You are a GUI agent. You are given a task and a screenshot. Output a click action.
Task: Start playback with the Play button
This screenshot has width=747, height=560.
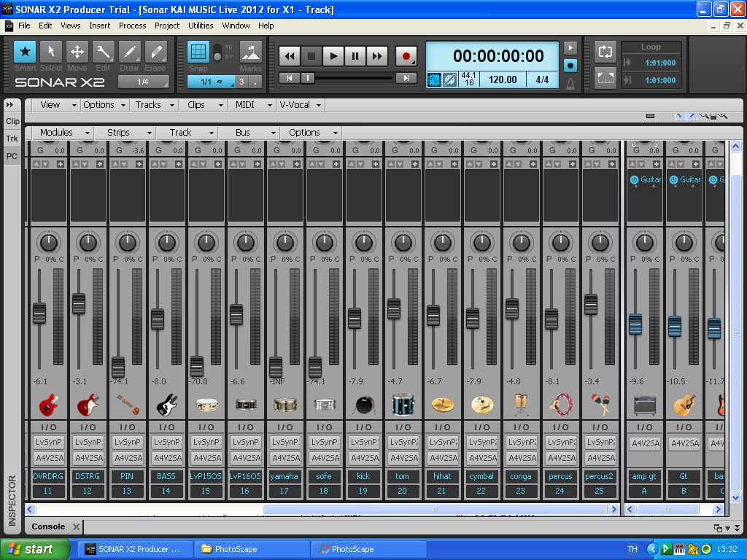pos(333,56)
